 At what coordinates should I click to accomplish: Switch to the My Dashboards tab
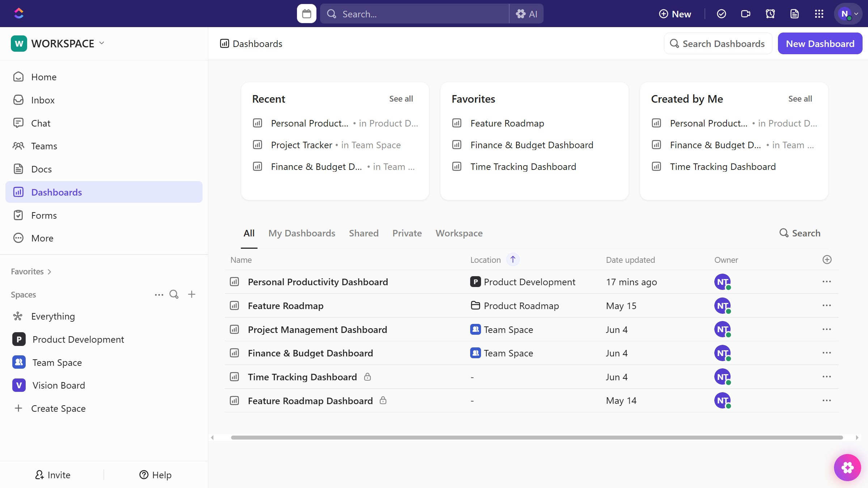302,233
